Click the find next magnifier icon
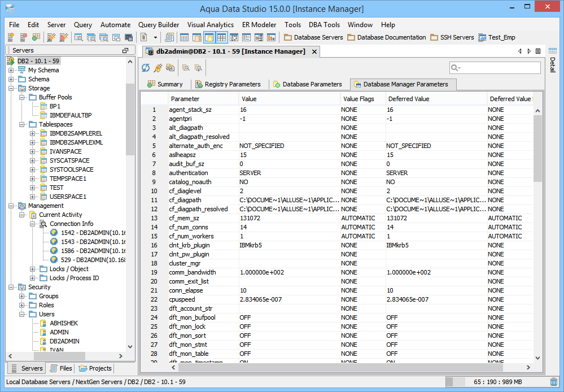The height and width of the screenshot is (392, 564). pos(198,68)
